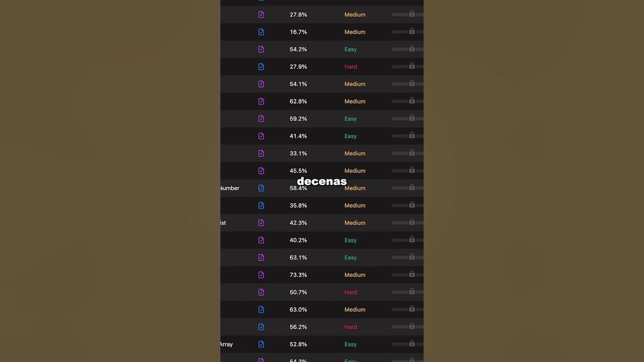Click the lock icon in 41.4% row
Image resolution: width=644 pixels, height=362 pixels.
point(412,135)
